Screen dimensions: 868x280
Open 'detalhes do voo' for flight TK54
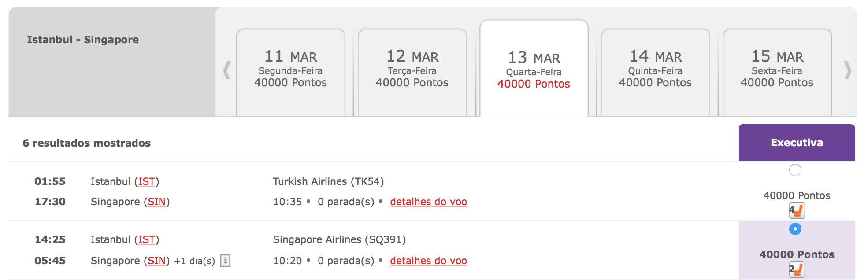(429, 202)
